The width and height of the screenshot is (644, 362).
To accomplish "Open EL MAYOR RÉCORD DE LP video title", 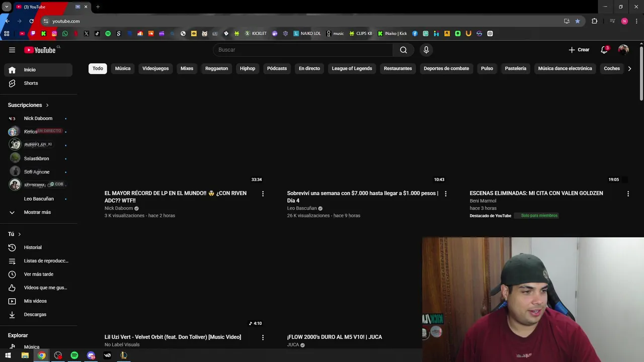I will click(176, 197).
